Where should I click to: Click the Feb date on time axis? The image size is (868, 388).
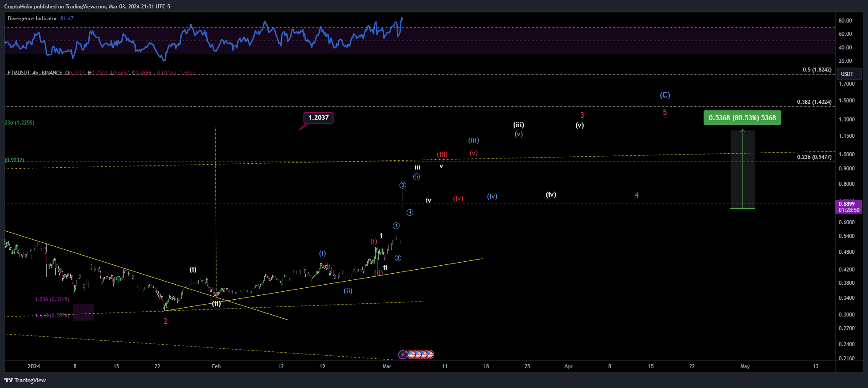coord(216,366)
